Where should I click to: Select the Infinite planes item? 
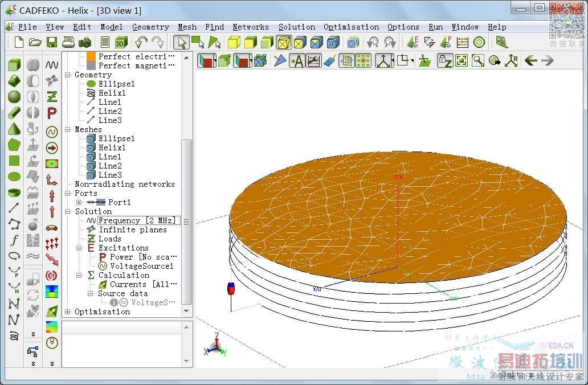coord(132,230)
